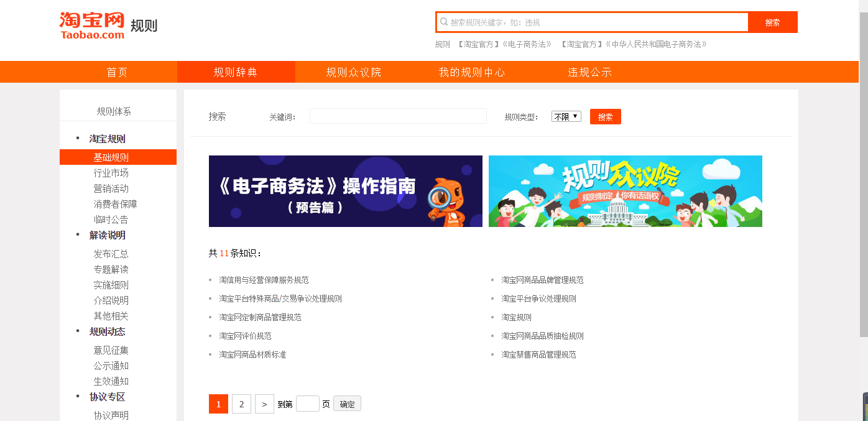868x421 pixels.
Task: Click the Taobao.com logo
Action: [x=92, y=25]
